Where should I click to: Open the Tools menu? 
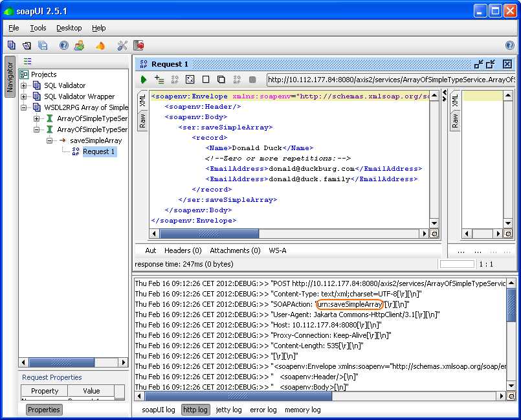coord(38,28)
